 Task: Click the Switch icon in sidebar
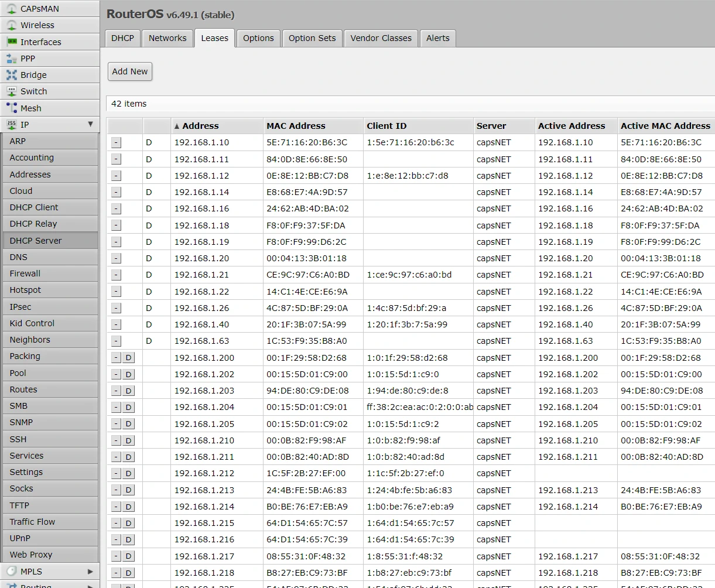[x=11, y=91]
